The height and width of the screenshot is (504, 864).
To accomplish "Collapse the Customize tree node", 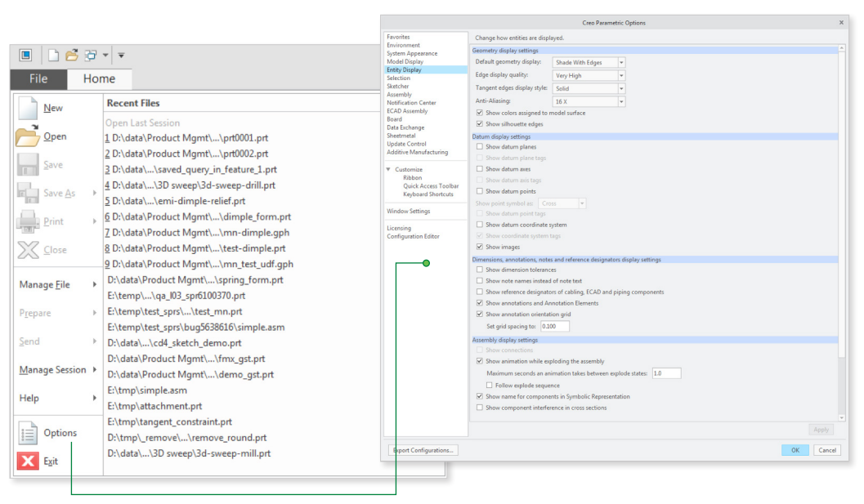I will click(x=388, y=170).
